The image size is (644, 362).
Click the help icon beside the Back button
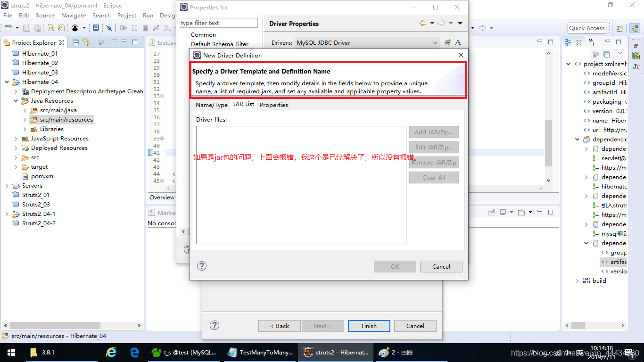[x=215, y=325]
